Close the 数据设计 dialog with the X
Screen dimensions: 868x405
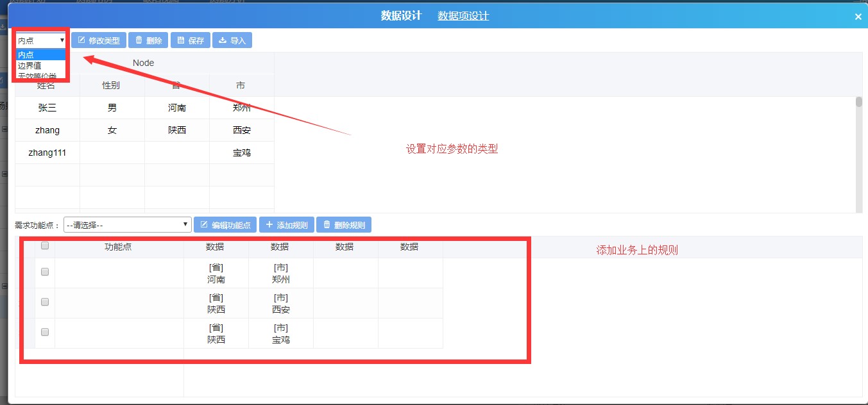click(x=858, y=17)
